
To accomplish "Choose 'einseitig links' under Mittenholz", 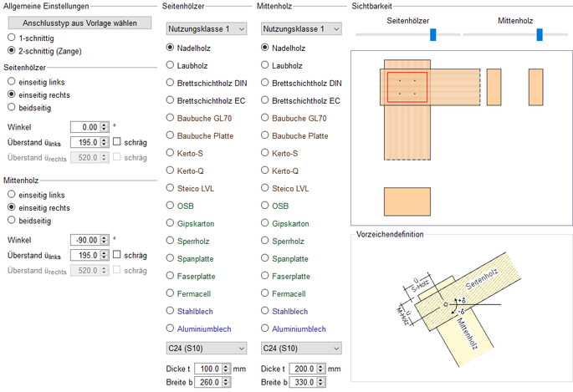I will click(11, 195).
